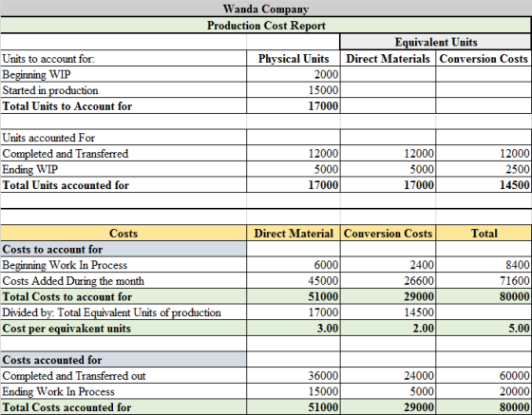Click Ending WIP conversion costs value 2500
The height and width of the screenshot is (415, 532).
(x=518, y=169)
